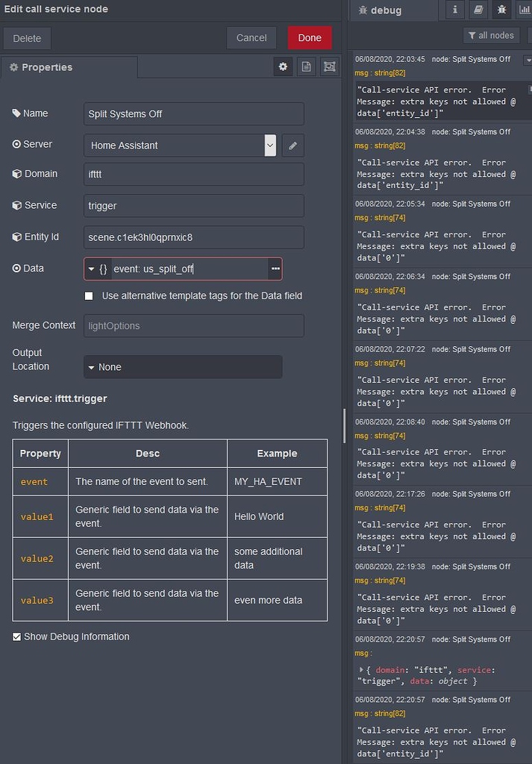The width and height of the screenshot is (532, 764).
Task: Click the Delete button
Action: click(27, 38)
